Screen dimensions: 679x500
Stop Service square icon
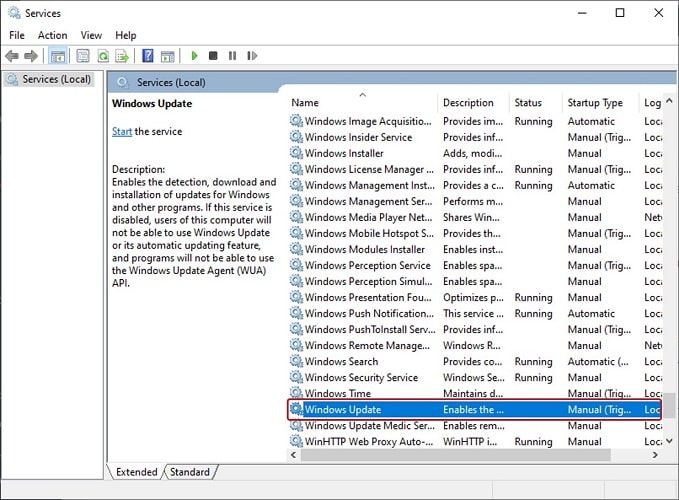pyautogui.click(x=213, y=56)
